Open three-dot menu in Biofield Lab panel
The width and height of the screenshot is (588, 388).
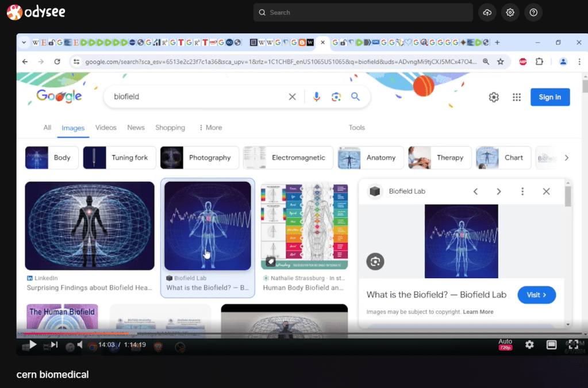tap(522, 191)
